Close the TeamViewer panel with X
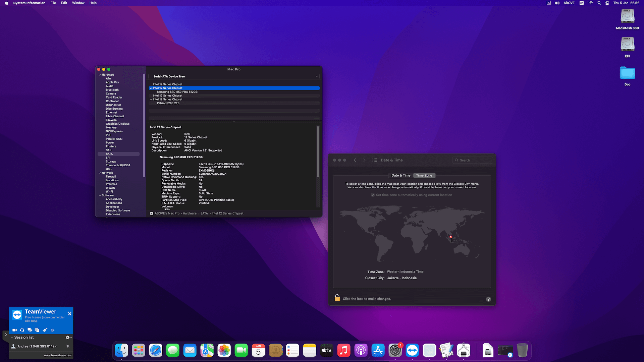Screen dimensions: 644x362 click(x=69, y=314)
